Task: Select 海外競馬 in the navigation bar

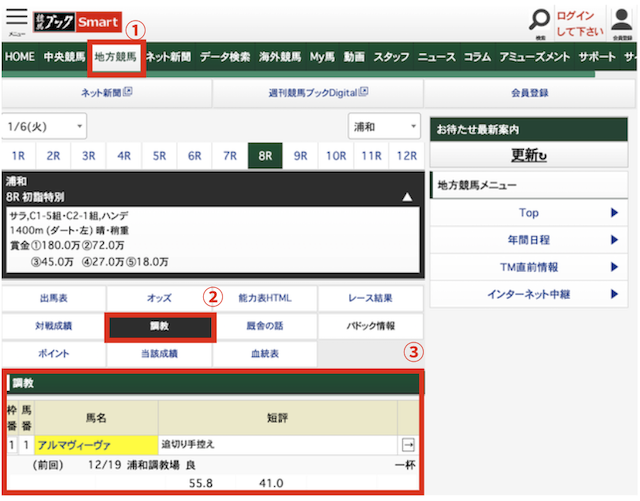Action: 280,57
